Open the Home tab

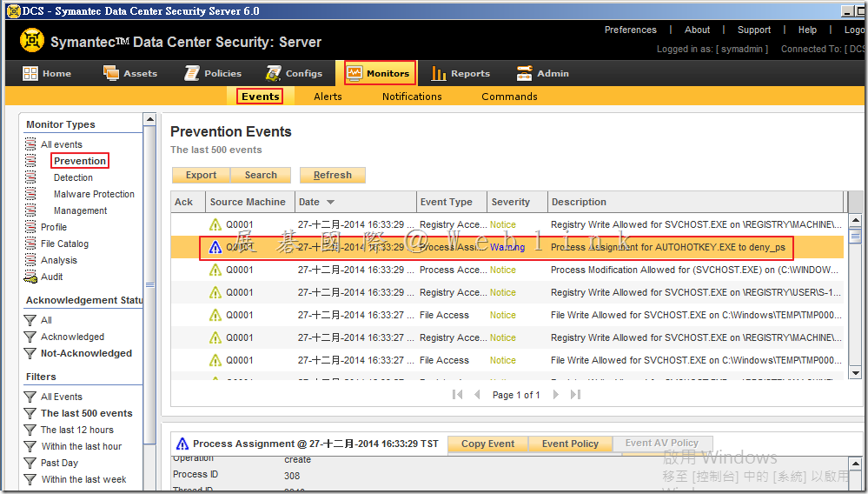[47, 73]
